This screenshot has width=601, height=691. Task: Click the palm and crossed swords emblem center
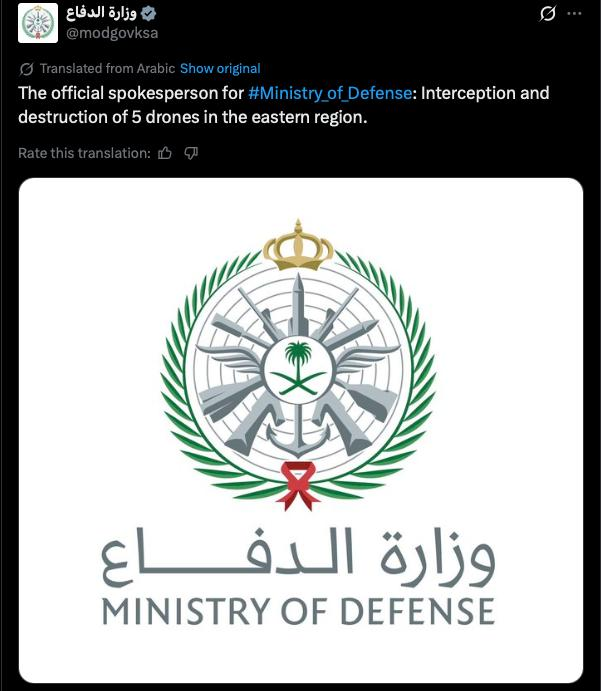[x=298, y=367]
